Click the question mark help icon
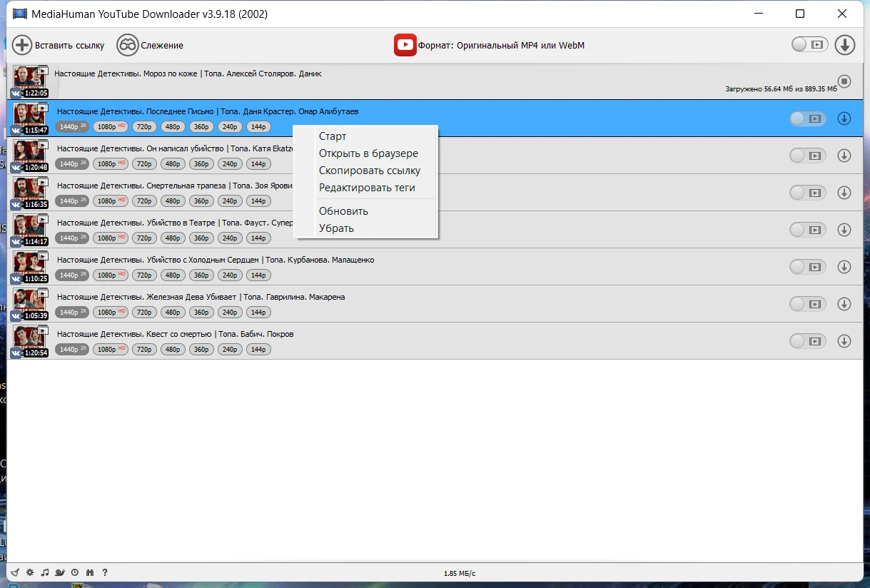 point(105,572)
